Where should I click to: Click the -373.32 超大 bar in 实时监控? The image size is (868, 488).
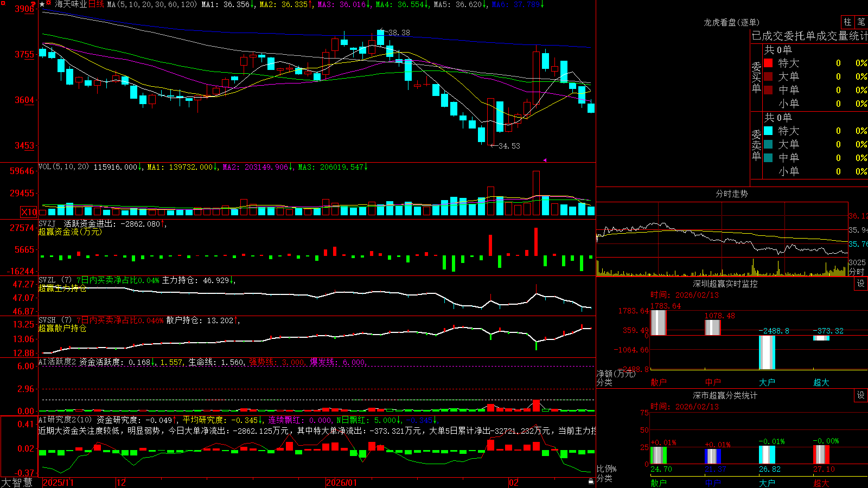click(821, 338)
